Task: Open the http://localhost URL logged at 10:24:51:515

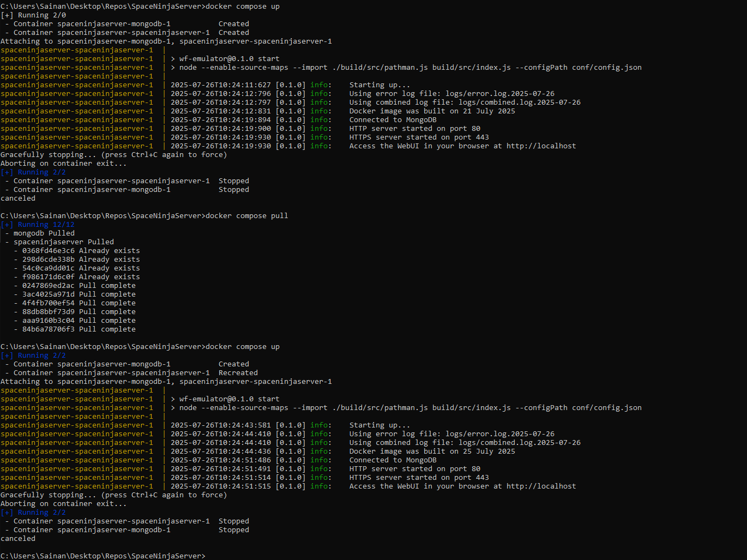Action: tap(541, 486)
